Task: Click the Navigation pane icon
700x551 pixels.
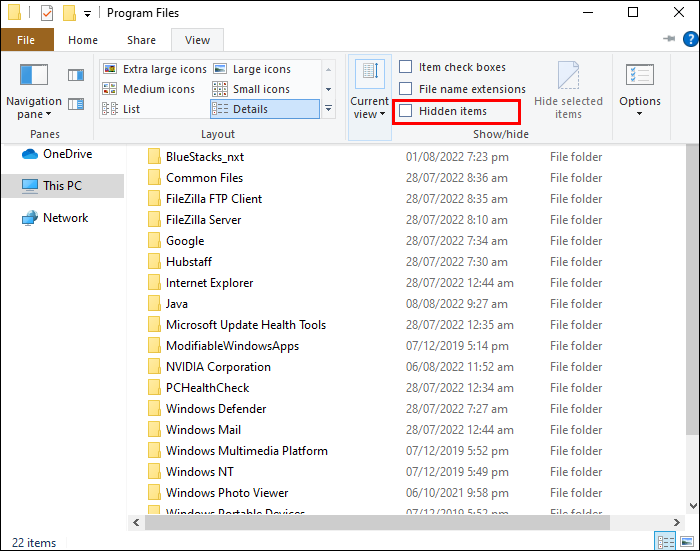Action: click(x=34, y=75)
